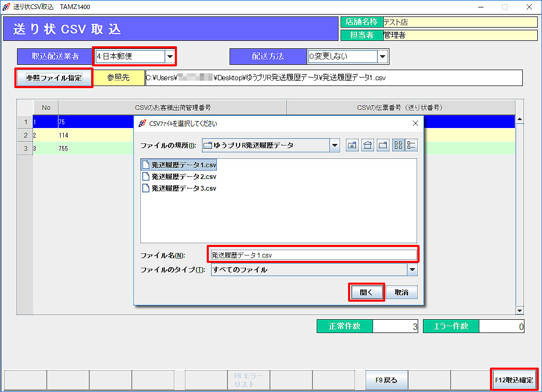Click cell value 114 in table

click(x=63, y=135)
